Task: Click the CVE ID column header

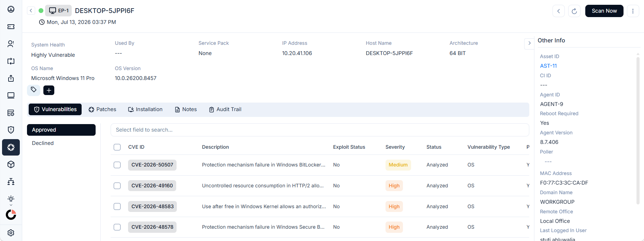Action: pos(136,147)
